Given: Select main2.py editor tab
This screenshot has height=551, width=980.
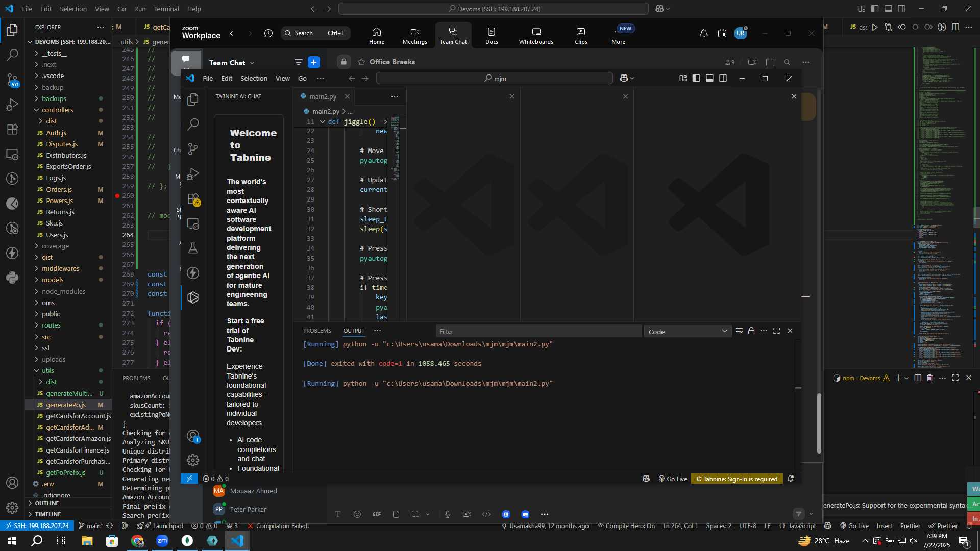Looking at the screenshot, I should [x=323, y=96].
